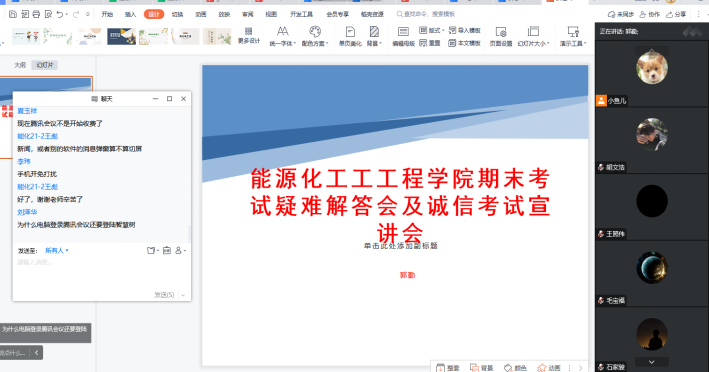The image size is (709, 372).
Task: Collapse the chat preview with the left chevron
Action: 37,353
